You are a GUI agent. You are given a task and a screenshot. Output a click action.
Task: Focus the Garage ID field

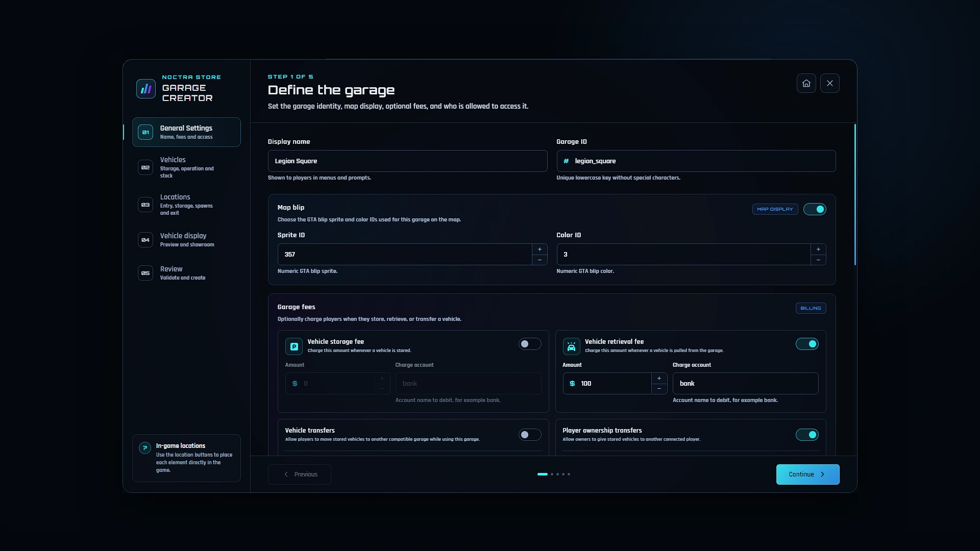[696, 161]
